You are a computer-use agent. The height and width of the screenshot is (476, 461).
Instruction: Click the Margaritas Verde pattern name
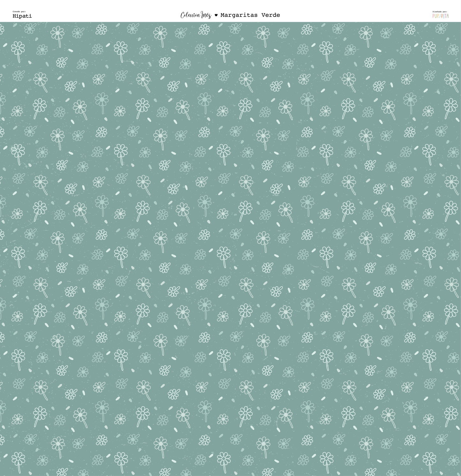click(250, 15)
